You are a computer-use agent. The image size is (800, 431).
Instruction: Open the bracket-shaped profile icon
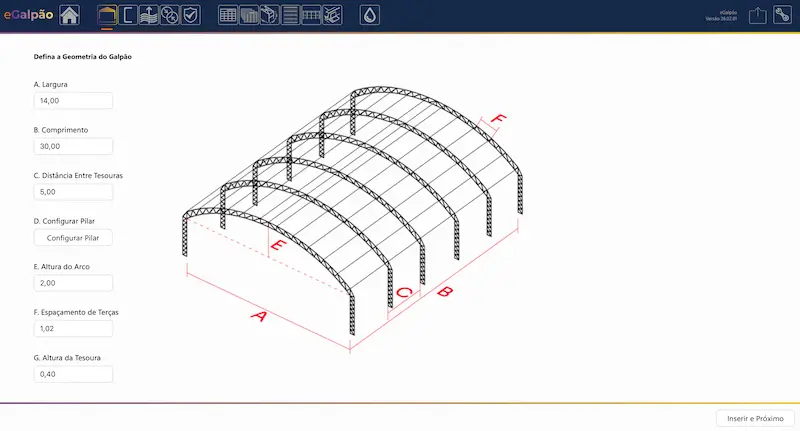[128, 15]
